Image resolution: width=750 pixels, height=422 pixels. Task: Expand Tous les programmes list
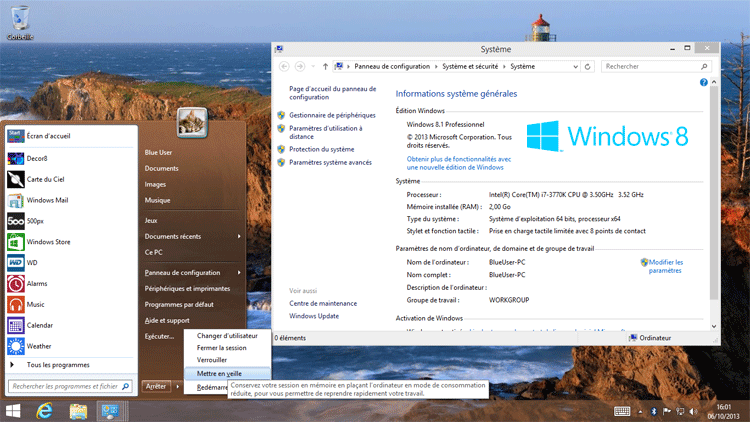(57, 365)
